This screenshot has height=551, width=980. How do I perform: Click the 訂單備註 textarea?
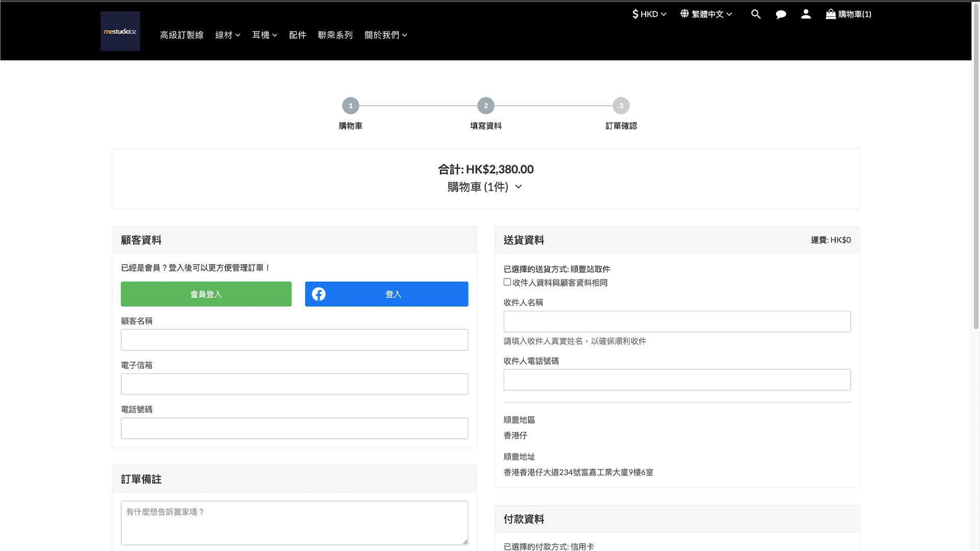[x=295, y=523]
